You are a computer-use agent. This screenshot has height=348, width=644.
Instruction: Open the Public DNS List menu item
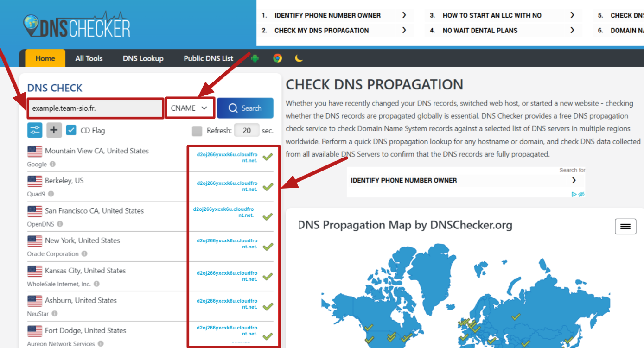209,58
